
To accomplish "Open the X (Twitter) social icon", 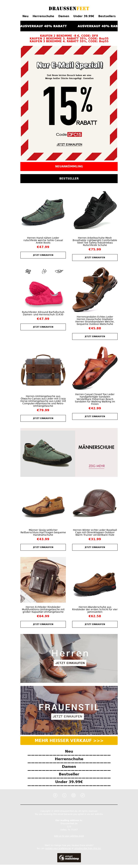I will tap(65, 795).
